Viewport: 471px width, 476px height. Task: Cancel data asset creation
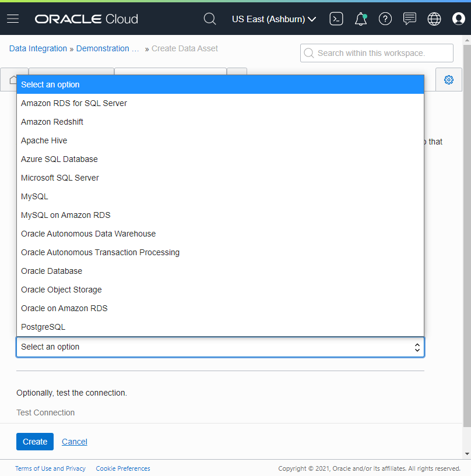(74, 442)
